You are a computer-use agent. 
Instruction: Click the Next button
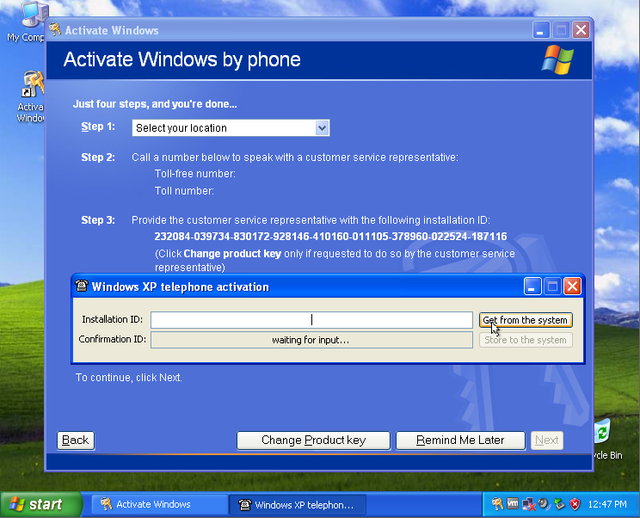click(547, 440)
